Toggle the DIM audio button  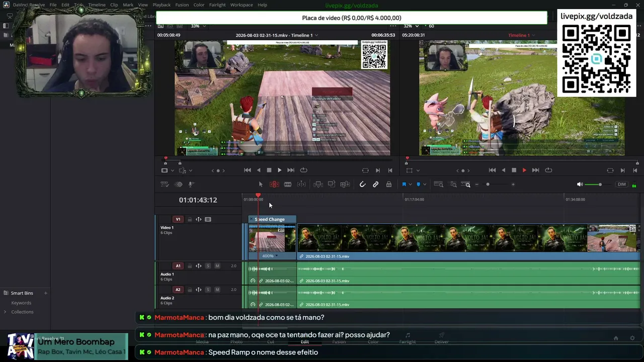[x=622, y=185]
